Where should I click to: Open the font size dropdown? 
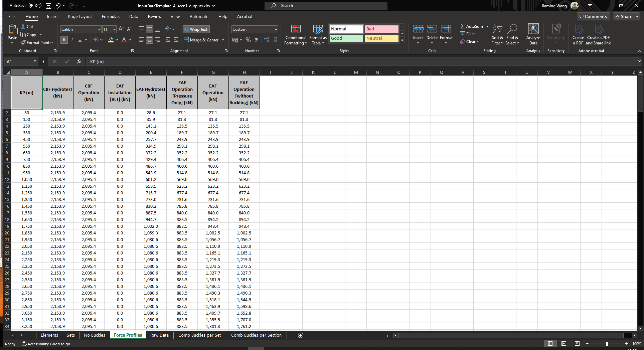pos(114,29)
